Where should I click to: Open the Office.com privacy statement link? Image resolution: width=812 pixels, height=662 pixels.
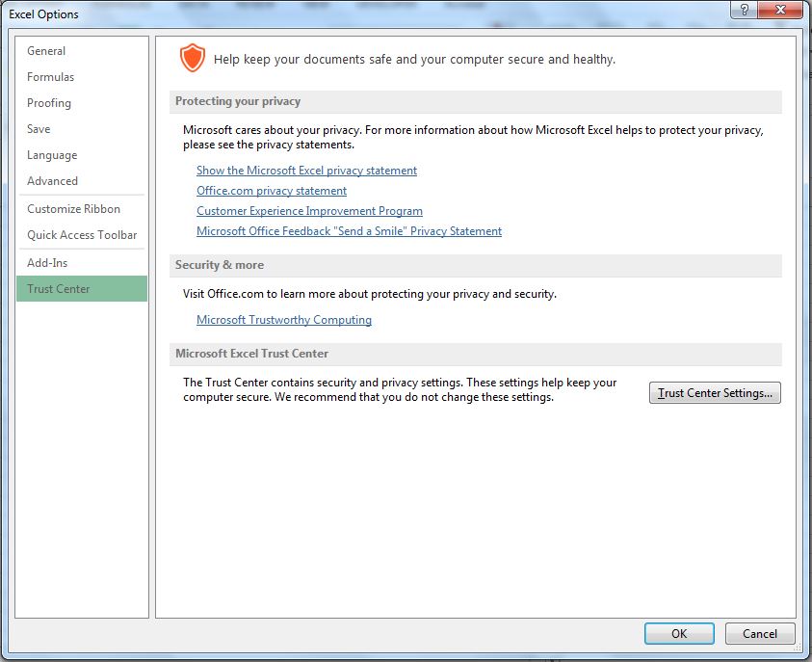click(272, 191)
